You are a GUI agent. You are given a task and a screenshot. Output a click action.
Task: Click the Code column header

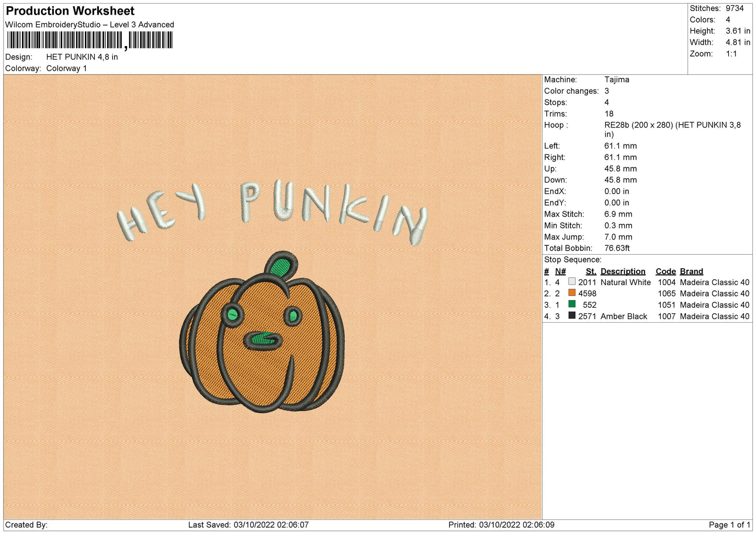coord(665,271)
